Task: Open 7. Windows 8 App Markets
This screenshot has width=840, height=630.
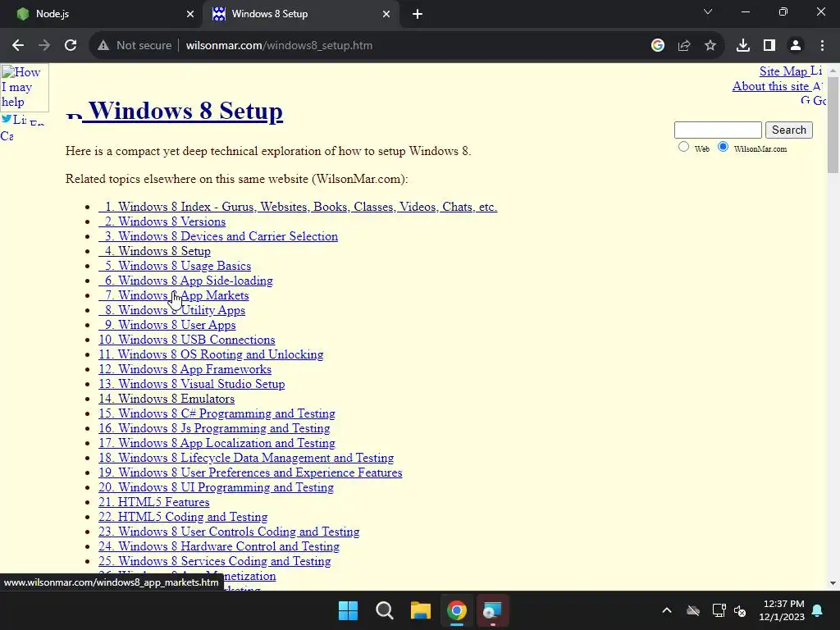Action: pyautogui.click(x=174, y=295)
